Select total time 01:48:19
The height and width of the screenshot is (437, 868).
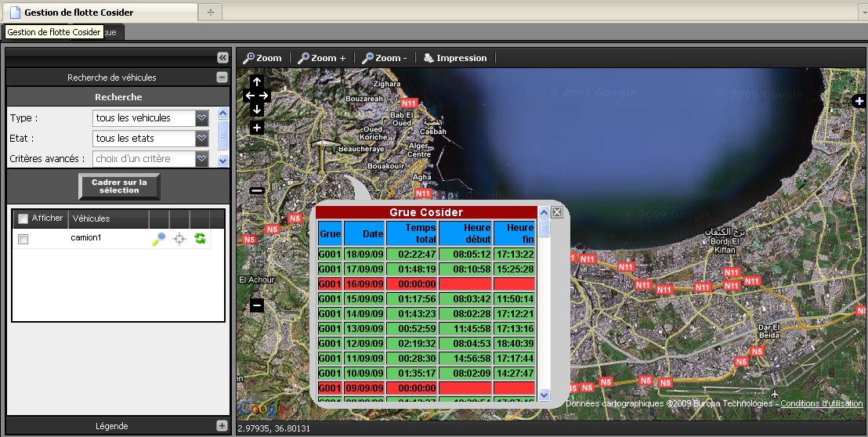point(412,269)
